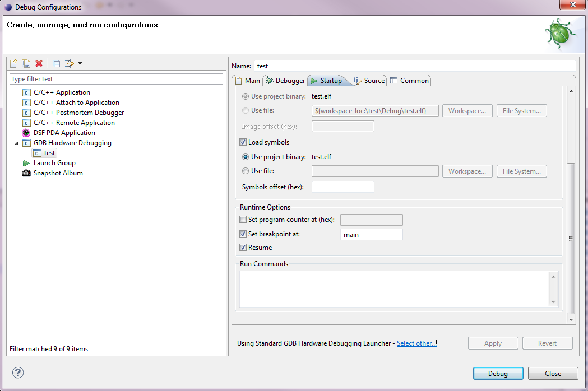This screenshot has width=588, height=391.
Task: Enable Set program counter at (hex)
Action: (x=243, y=220)
